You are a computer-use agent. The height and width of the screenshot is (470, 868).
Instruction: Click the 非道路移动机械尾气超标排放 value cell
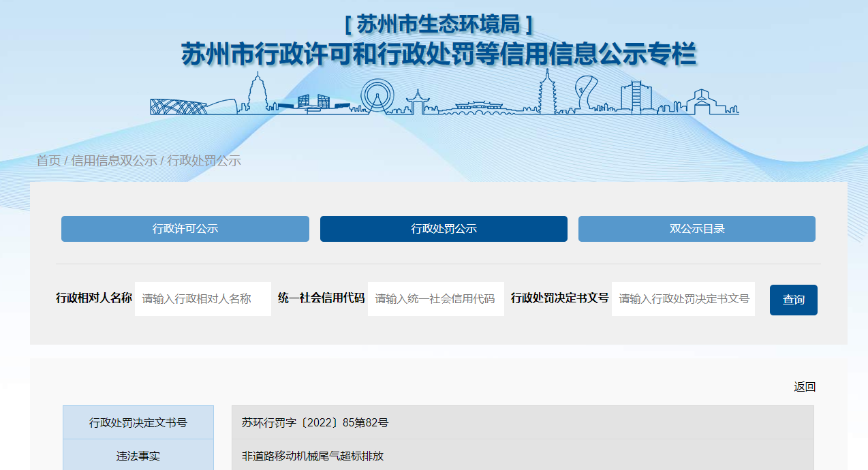pos(523,456)
